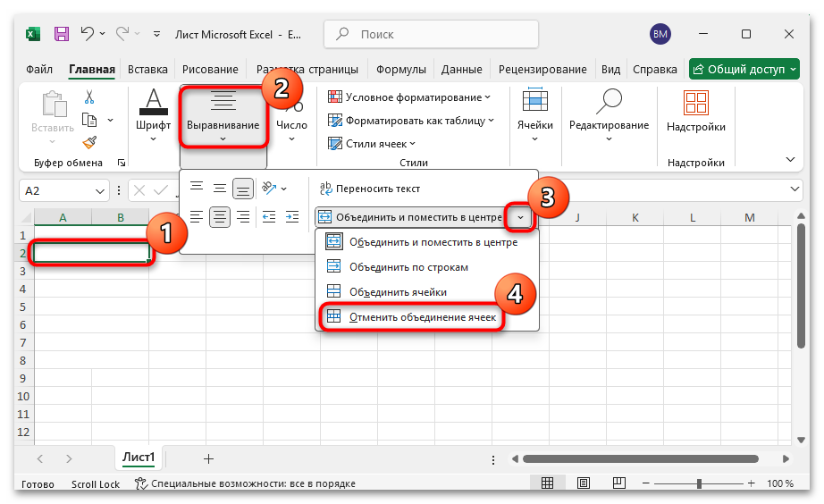The height and width of the screenshot is (504, 824).
Task: Switch to the Формулы tab
Action: [x=401, y=70]
